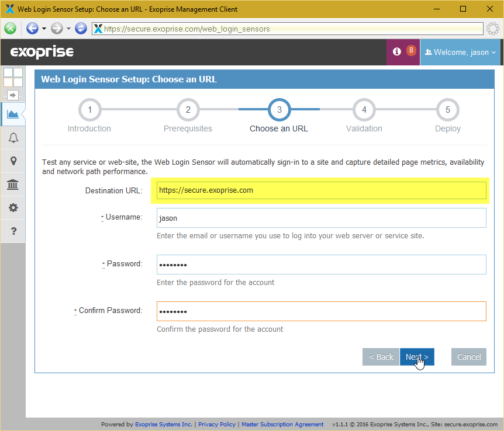
Task: Open alarms via the bell icon
Action: pyautogui.click(x=13, y=138)
